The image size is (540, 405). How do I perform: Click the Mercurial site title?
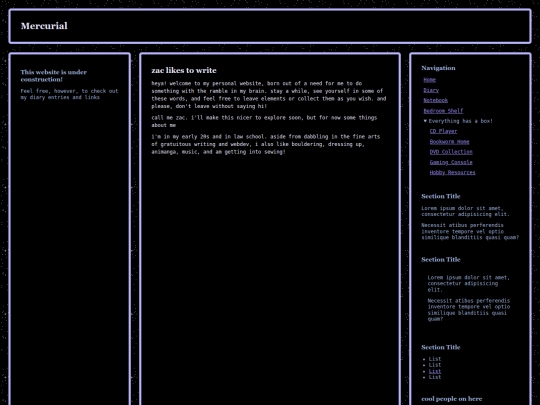44,26
